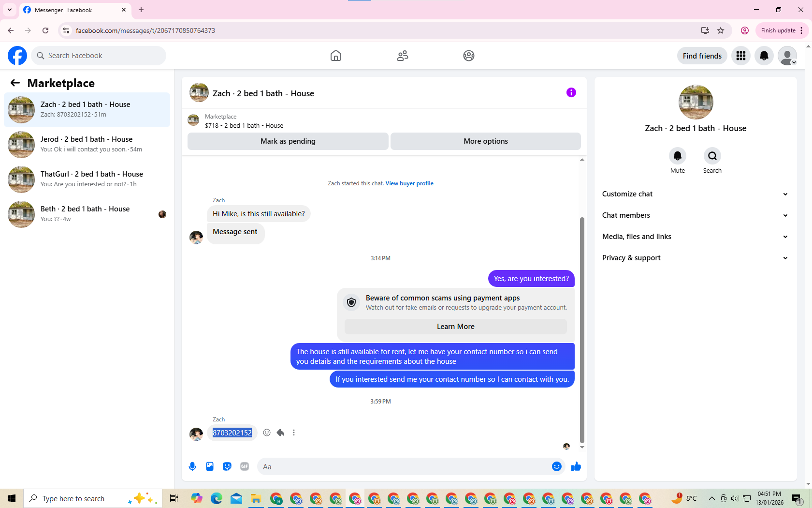This screenshot has width=812, height=508.
Task: Reply to the 8703202152 message
Action: pos(280,433)
